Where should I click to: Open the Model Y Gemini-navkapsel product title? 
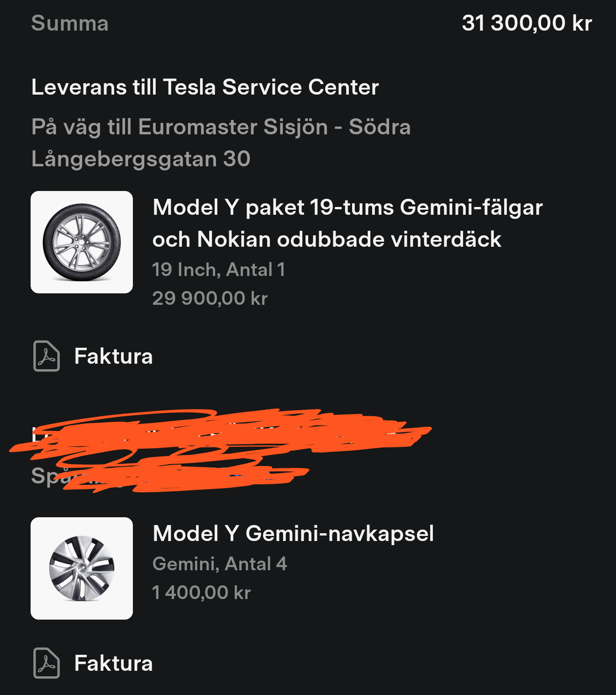[293, 533]
